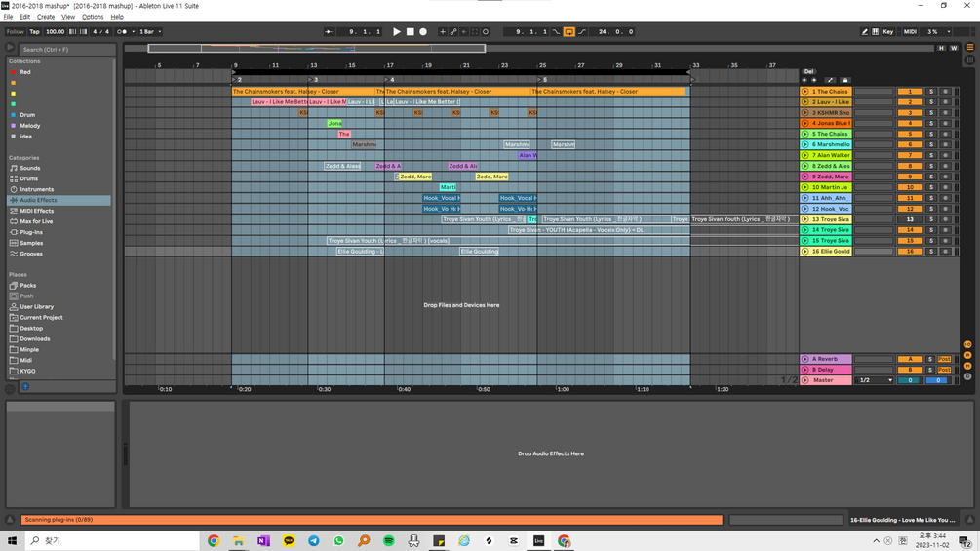Open the Max for Live category

click(36, 221)
